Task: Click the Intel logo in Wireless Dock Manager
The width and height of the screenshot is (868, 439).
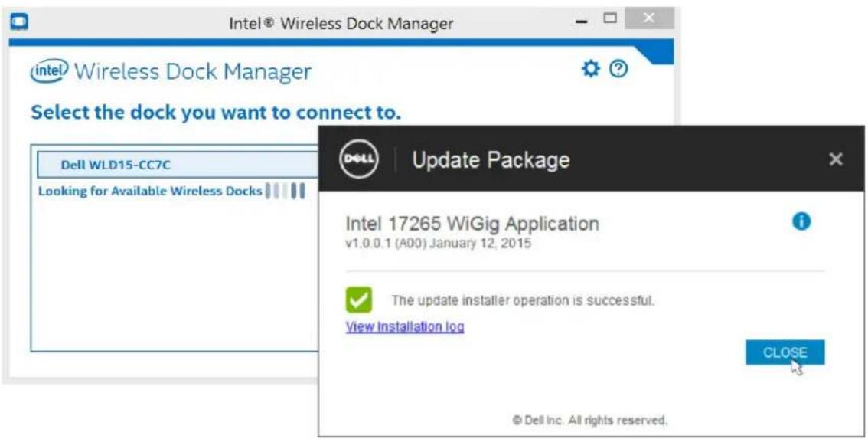Action: (x=50, y=71)
